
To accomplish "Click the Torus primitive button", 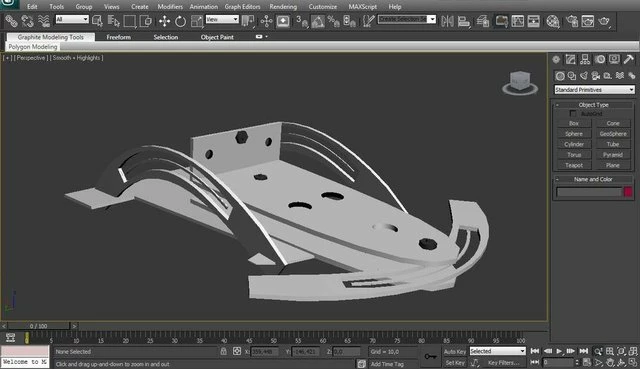I will (574, 155).
